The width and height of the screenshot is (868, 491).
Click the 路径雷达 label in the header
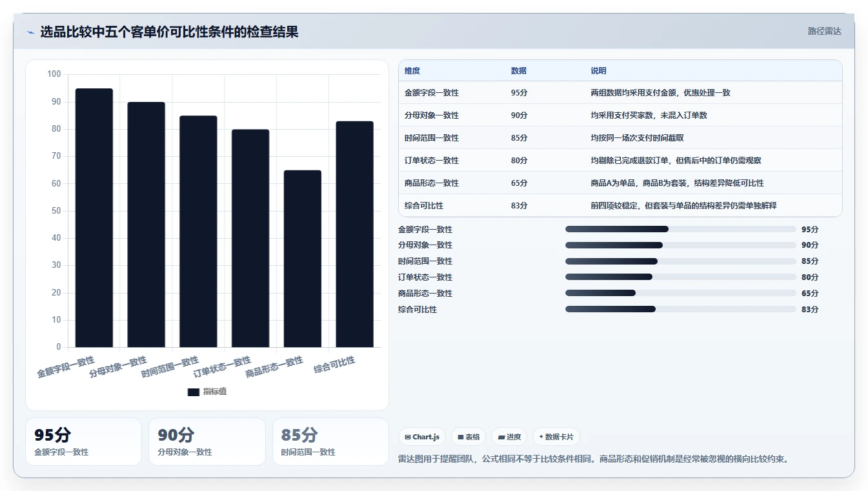click(824, 31)
